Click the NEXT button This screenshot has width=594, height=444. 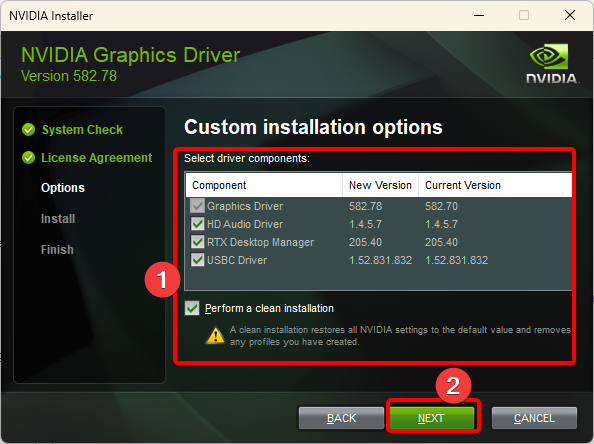432,418
